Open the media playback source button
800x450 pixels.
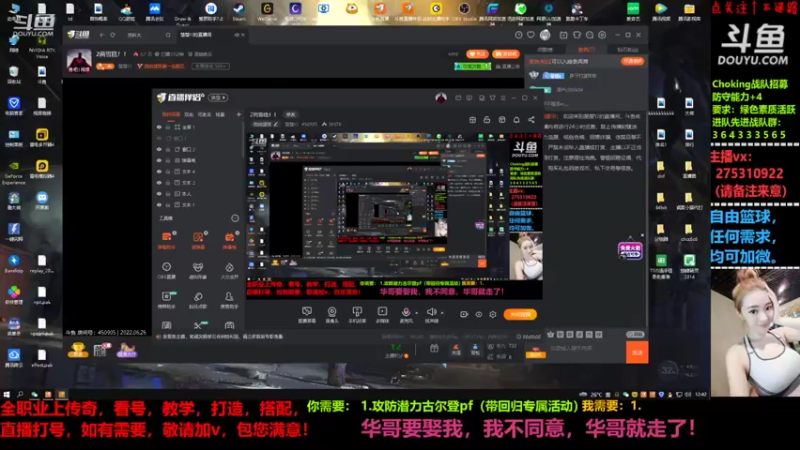tap(382, 314)
